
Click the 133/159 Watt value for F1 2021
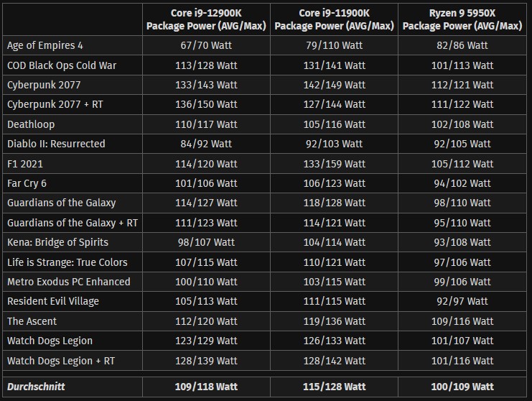334,164
